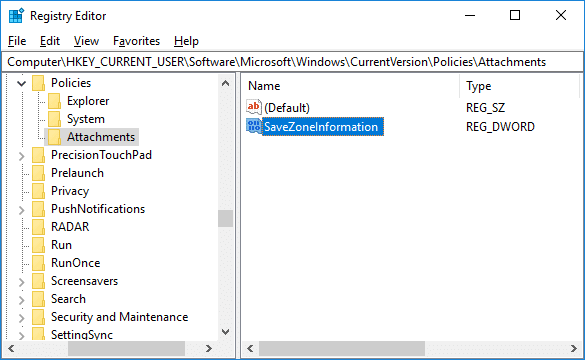Click the Explorer key folder icon
The height and width of the screenshot is (360, 585).
pos(54,101)
